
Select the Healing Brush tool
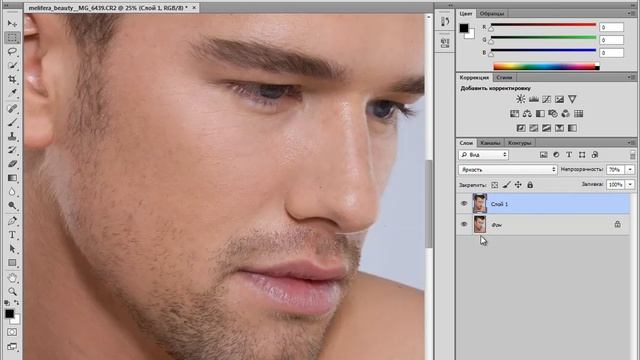[12, 109]
